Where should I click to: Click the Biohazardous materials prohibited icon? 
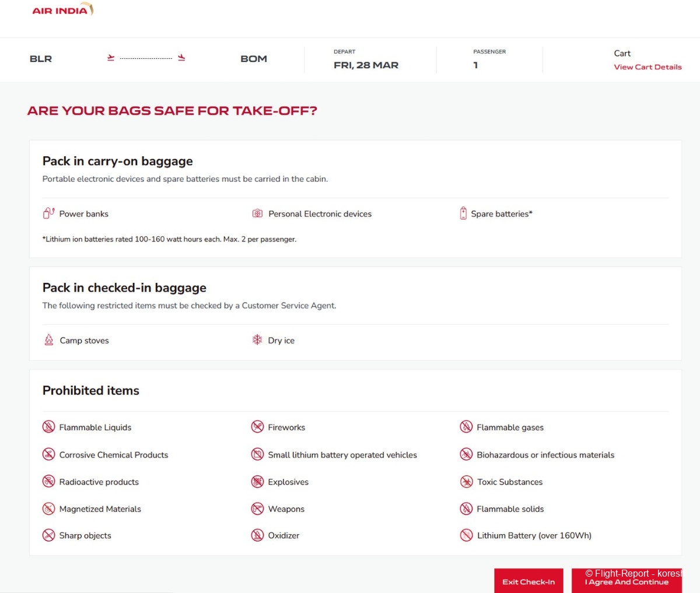466,454
